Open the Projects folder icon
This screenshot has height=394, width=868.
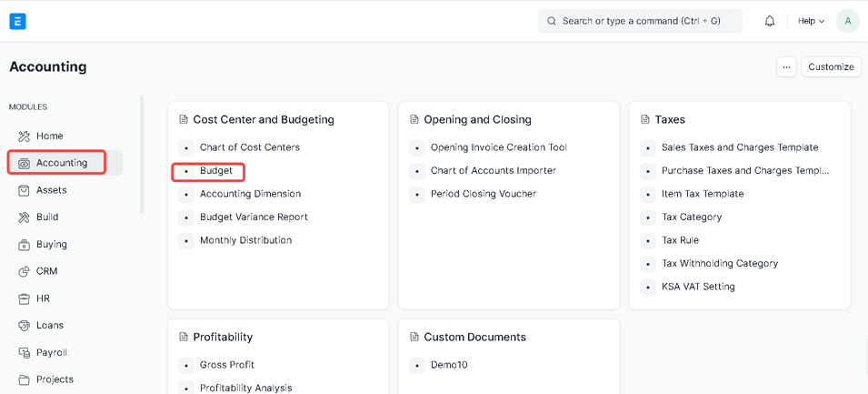[x=25, y=379]
